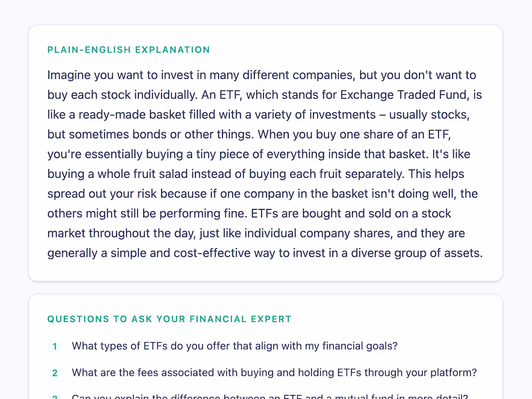Click the number 2 badge icon
The image size is (532, 399).
(55, 373)
